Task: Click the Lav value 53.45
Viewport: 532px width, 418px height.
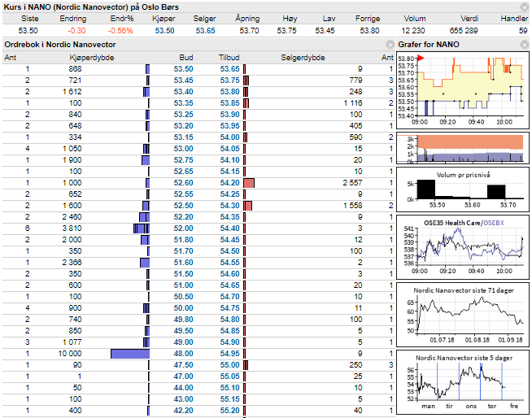Action: click(x=325, y=31)
